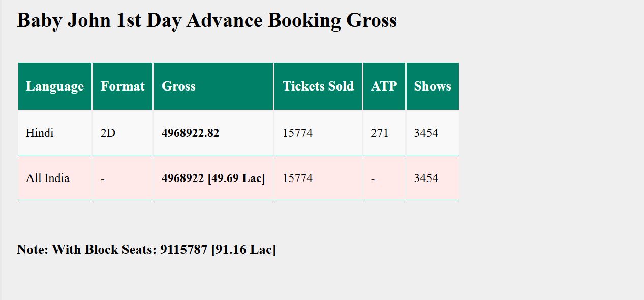The height and width of the screenshot is (300, 644).
Task: Click the Block Seats note text
Action: click(146, 250)
